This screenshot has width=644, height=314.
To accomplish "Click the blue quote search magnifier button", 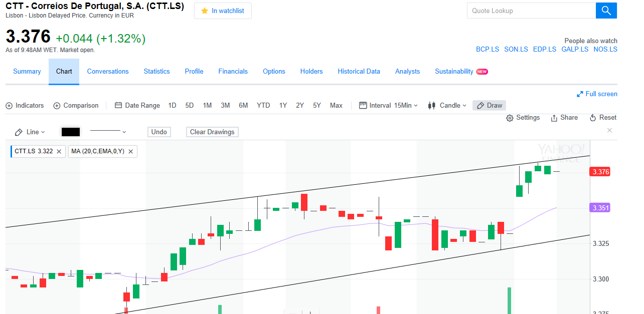I will click(606, 11).
